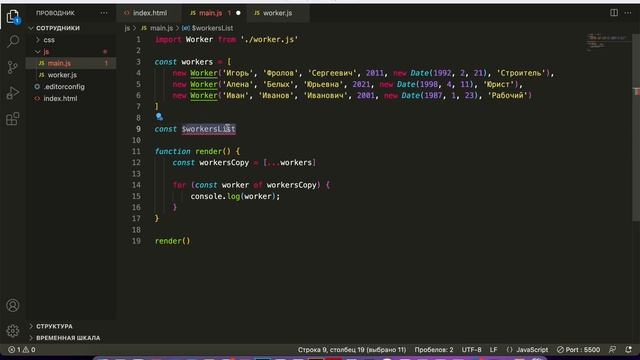Click unsaved dot on main.js tab
Viewport: 640px width, 360px height.
click(x=238, y=13)
